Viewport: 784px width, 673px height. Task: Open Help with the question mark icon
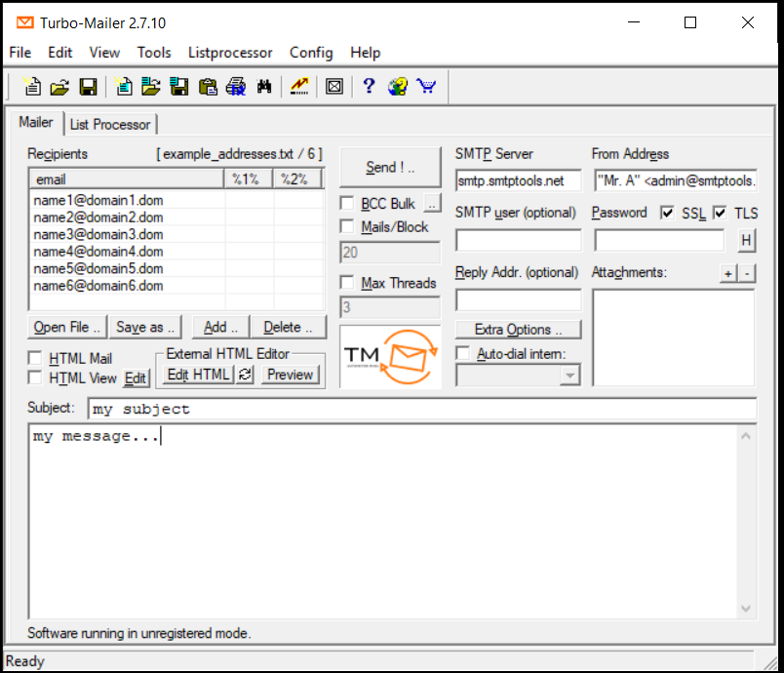coord(368,87)
